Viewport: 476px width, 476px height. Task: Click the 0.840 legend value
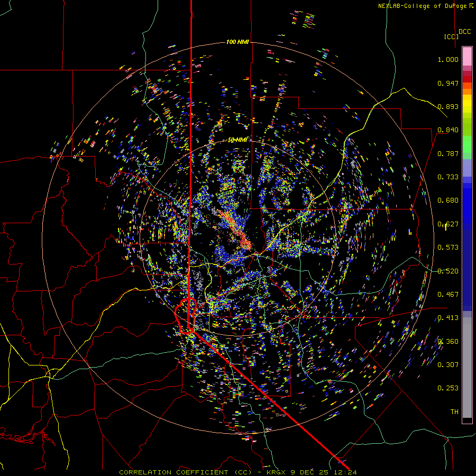(x=448, y=130)
